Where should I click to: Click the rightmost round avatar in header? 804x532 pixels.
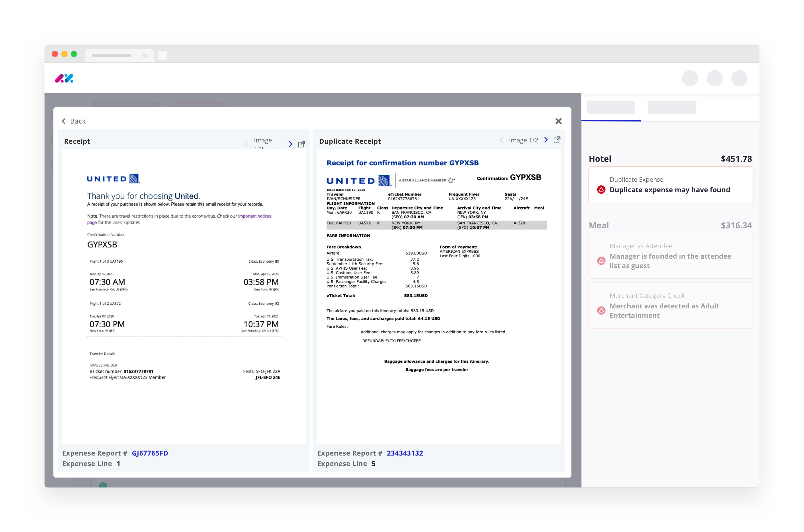coord(739,78)
